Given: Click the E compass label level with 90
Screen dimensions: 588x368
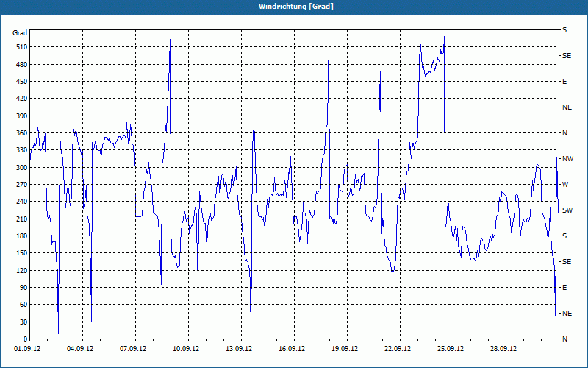Looking at the screenshot, I should tap(564, 288).
